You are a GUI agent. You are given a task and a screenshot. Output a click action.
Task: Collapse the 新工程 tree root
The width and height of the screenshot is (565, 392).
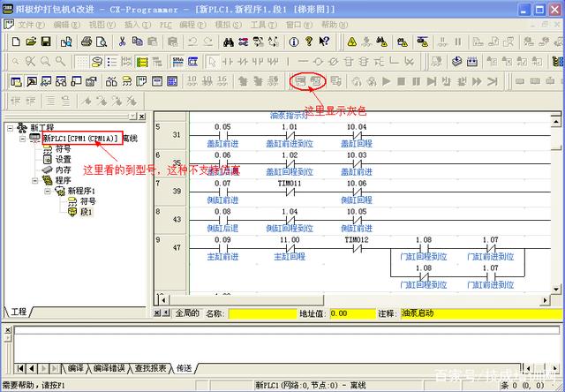[10, 127]
